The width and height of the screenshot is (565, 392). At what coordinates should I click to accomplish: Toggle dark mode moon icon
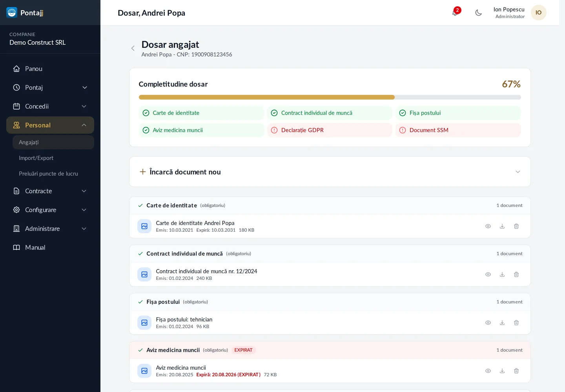coord(478,13)
